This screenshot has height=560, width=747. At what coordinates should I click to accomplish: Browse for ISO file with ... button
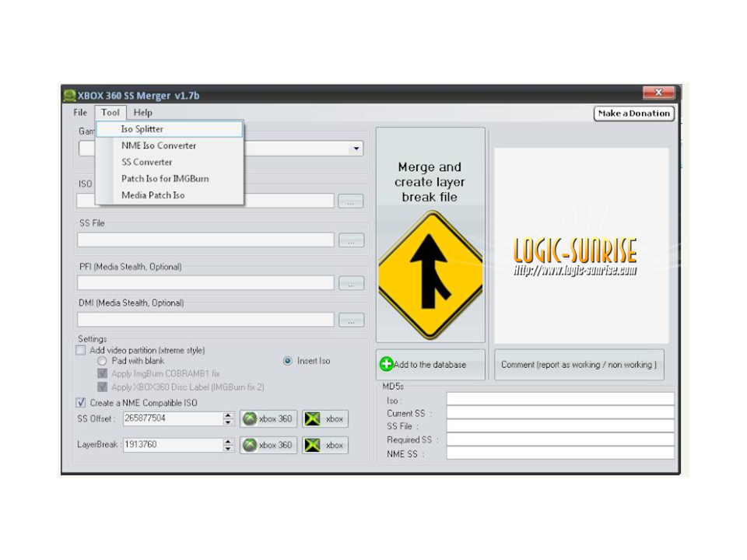[351, 201]
